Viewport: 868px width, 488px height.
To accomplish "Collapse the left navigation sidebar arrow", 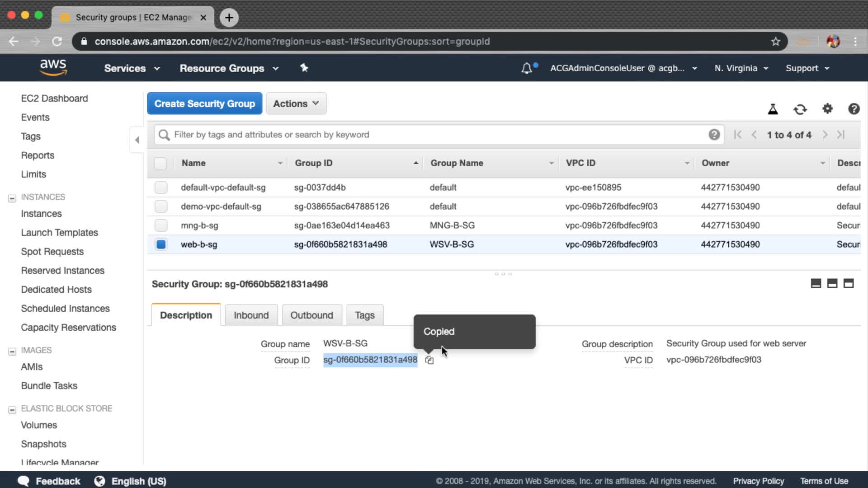I will pyautogui.click(x=137, y=140).
